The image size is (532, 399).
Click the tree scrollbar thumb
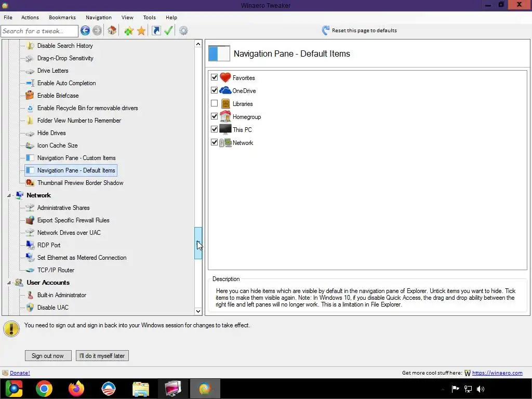pos(198,243)
